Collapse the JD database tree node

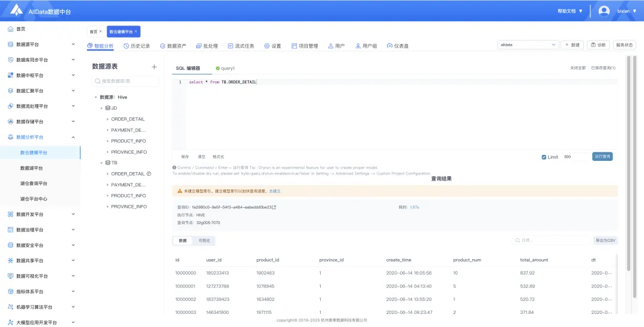pyautogui.click(x=101, y=108)
